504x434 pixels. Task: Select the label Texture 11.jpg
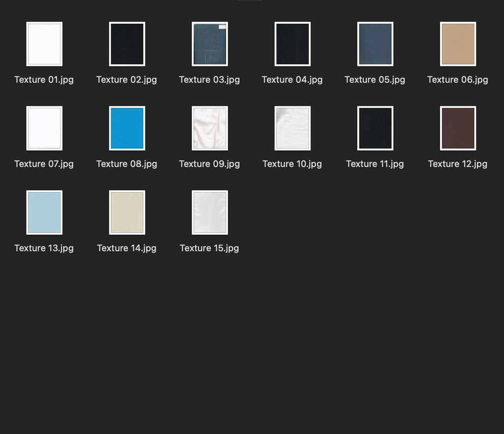375,164
